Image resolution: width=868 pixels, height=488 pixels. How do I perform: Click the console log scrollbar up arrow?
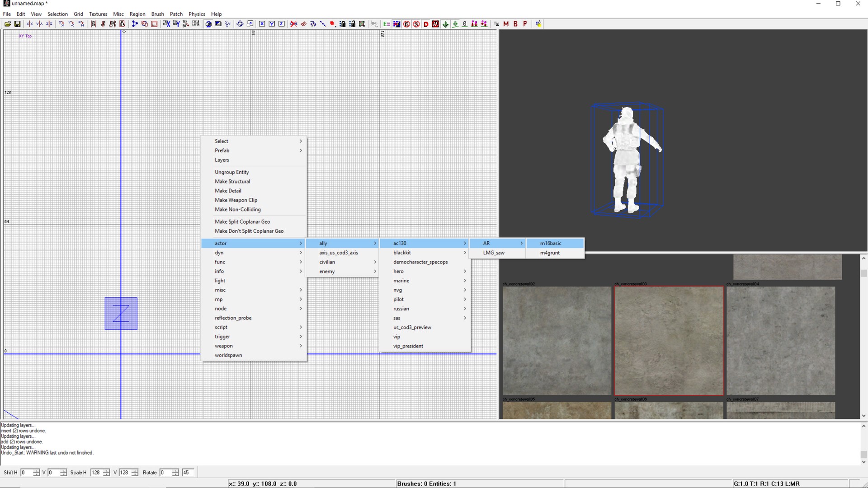tap(863, 426)
